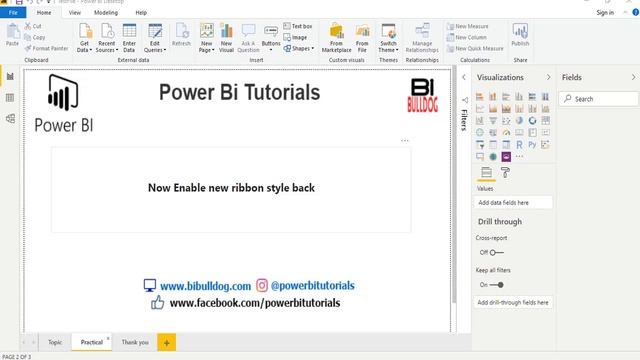Switch to the Help ribbon tab
This screenshot has width=640, height=360.
coord(141,13)
